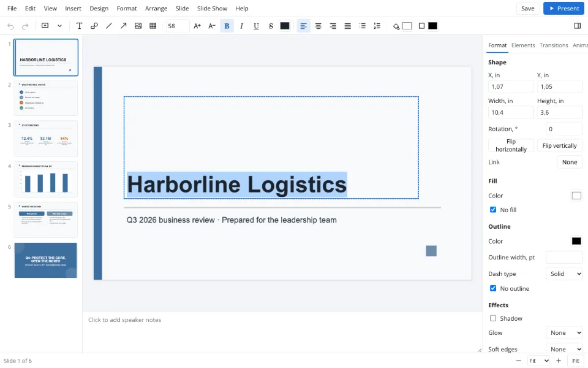The image size is (588, 368).
Task: Enable the Shadow checkbox
Action: pyautogui.click(x=493, y=318)
